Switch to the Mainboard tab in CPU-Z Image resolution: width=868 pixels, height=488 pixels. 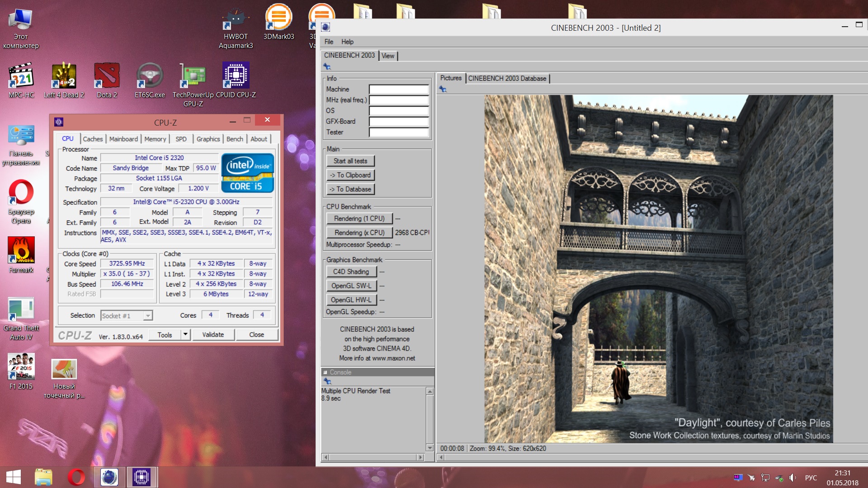[123, 139]
